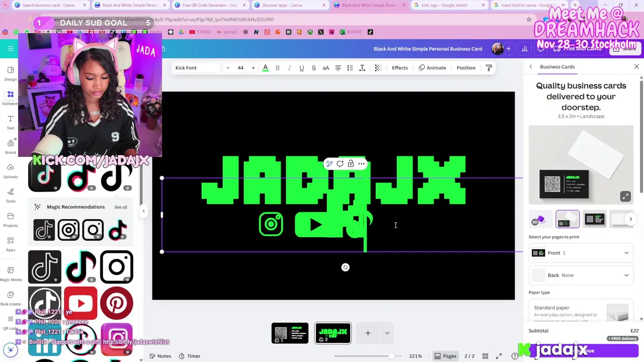Increase font size with plus button
644x362 pixels.
pos(253,68)
